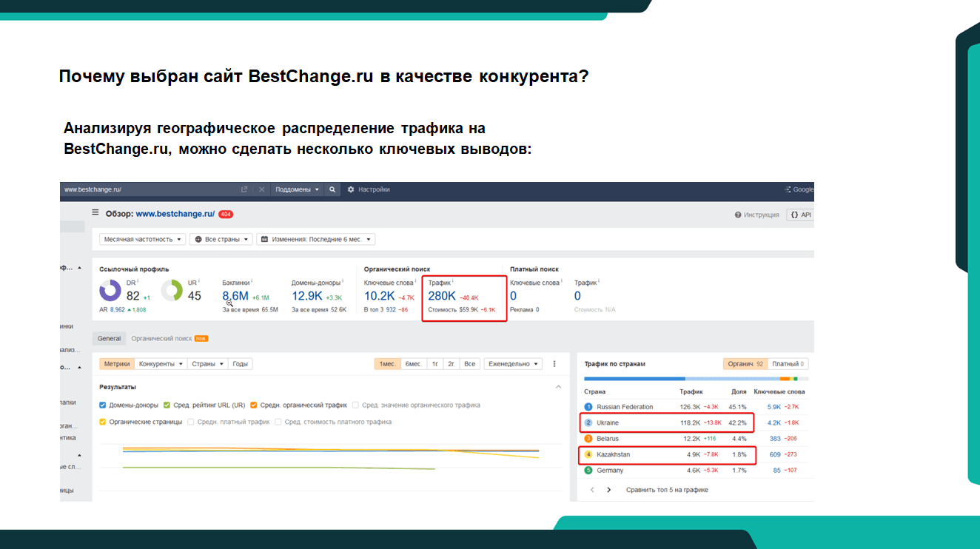980x549 pixels.
Task: Open the Конкуренты dropdown
Action: click(x=161, y=364)
